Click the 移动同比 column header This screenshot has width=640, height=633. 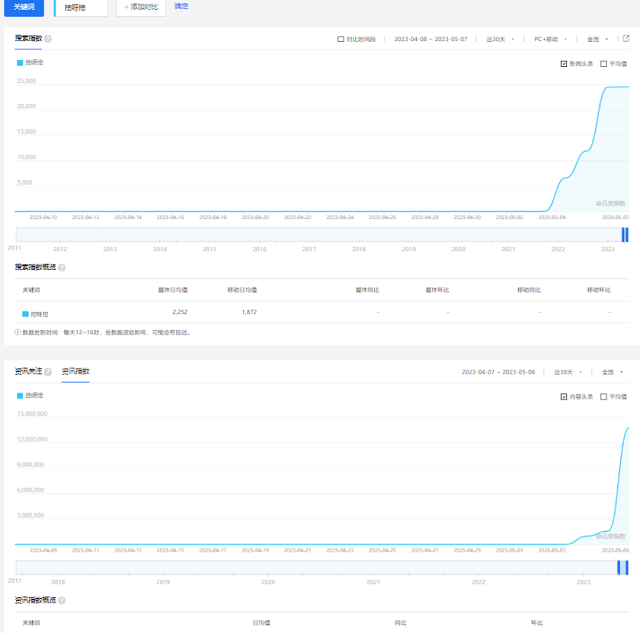[x=529, y=290]
